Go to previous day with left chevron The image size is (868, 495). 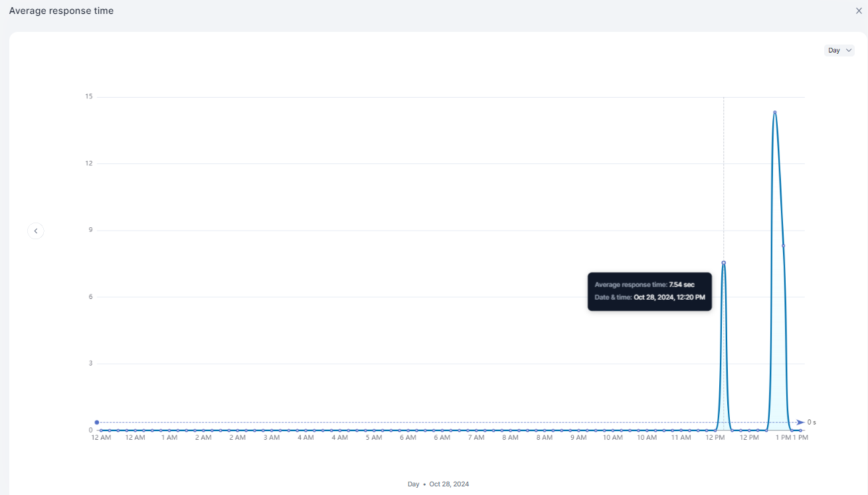click(36, 231)
